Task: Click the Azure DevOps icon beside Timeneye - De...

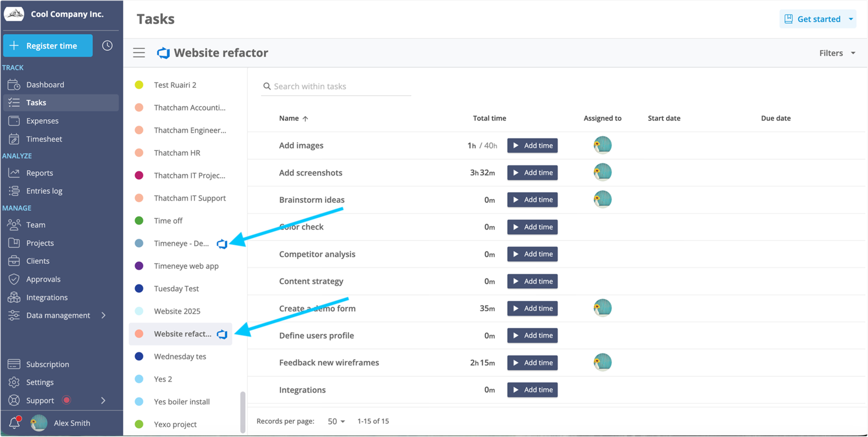Action: point(222,244)
